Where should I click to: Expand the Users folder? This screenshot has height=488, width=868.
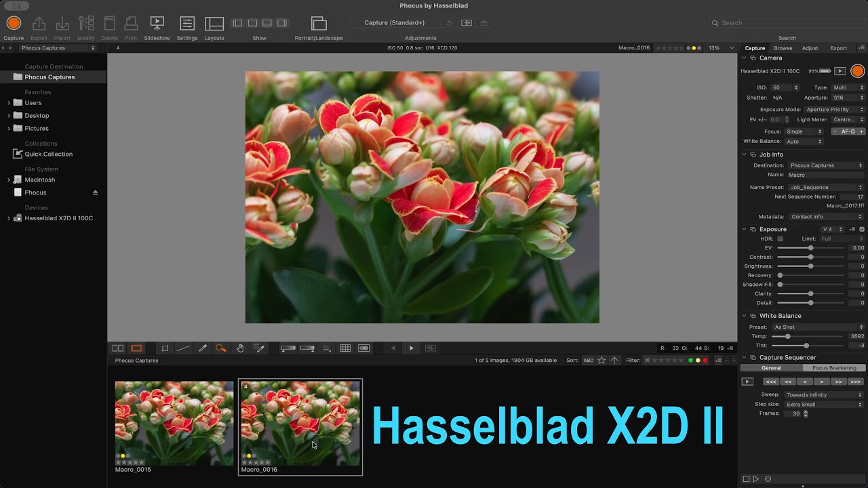[x=9, y=103]
